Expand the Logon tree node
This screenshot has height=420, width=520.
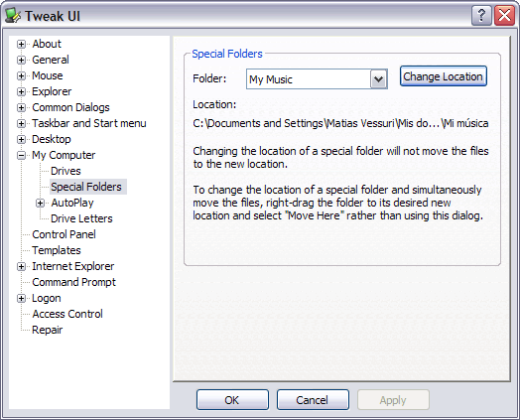click(x=21, y=298)
